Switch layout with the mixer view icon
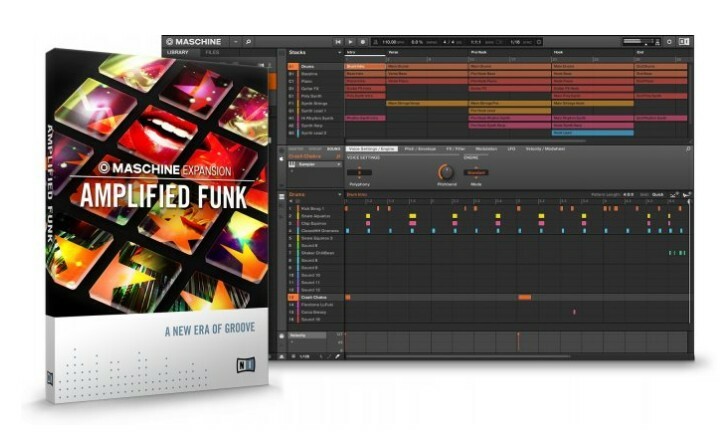 click(684, 42)
